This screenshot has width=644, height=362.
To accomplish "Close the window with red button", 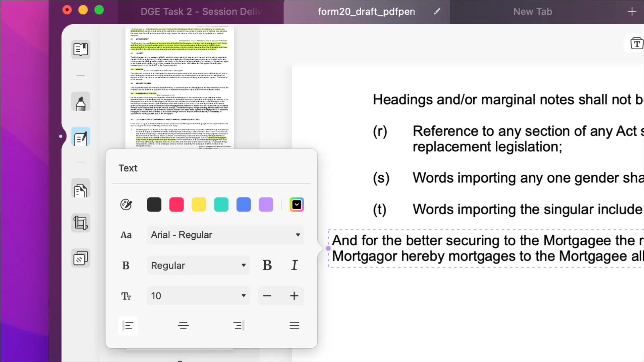I will (x=67, y=10).
